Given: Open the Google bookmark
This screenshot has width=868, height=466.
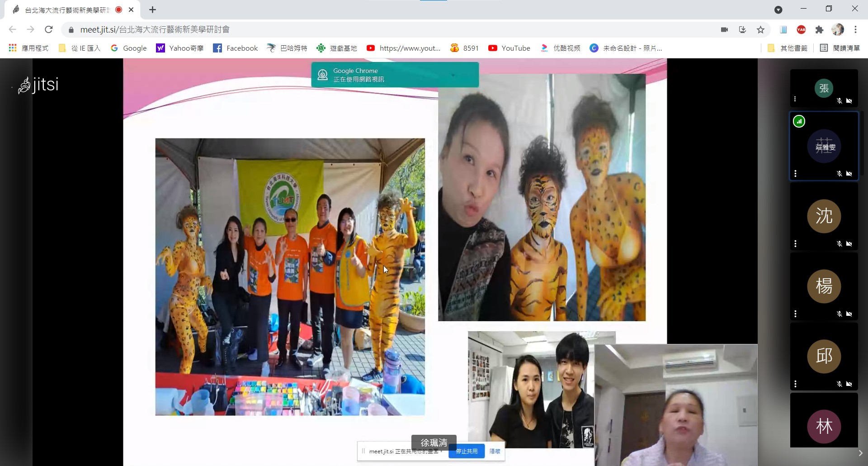Looking at the screenshot, I should point(129,48).
